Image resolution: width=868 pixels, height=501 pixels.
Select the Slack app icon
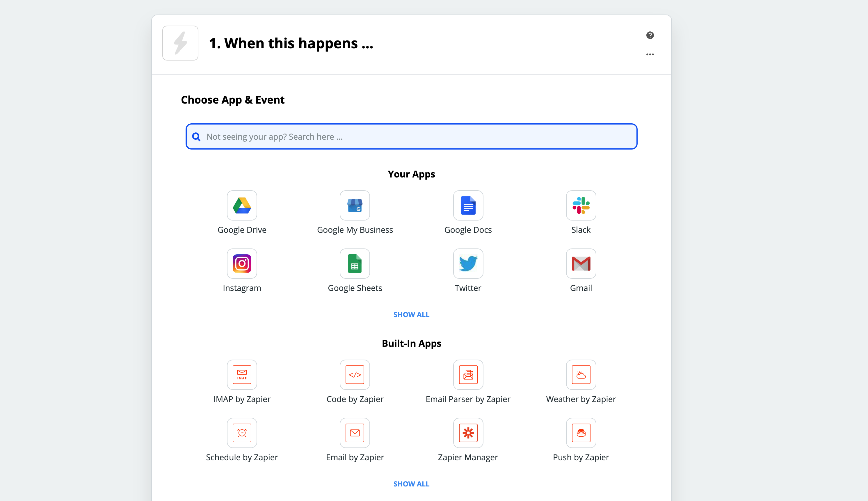pyautogui.click(x=581, y=205)
